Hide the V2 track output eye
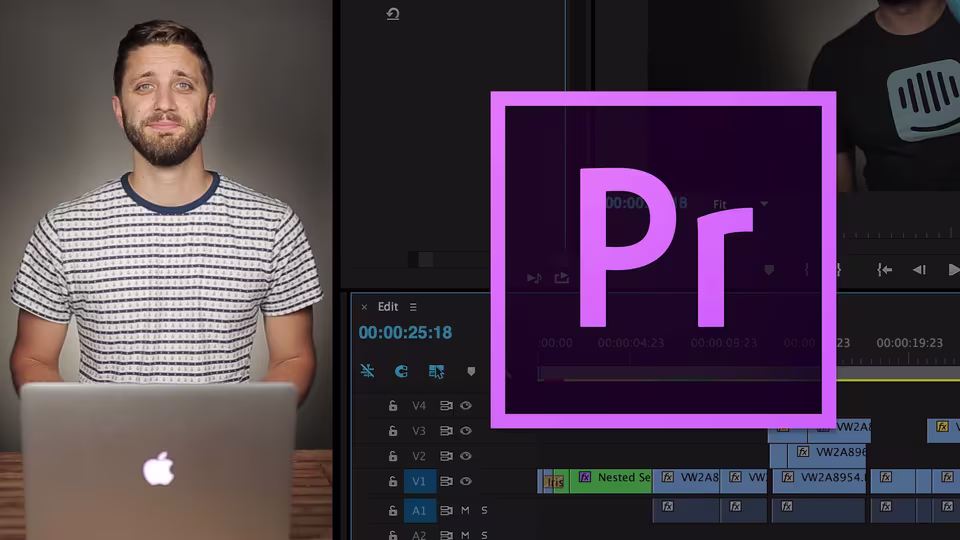Screen dimensions: 960x540 click(x=466, y=456)
